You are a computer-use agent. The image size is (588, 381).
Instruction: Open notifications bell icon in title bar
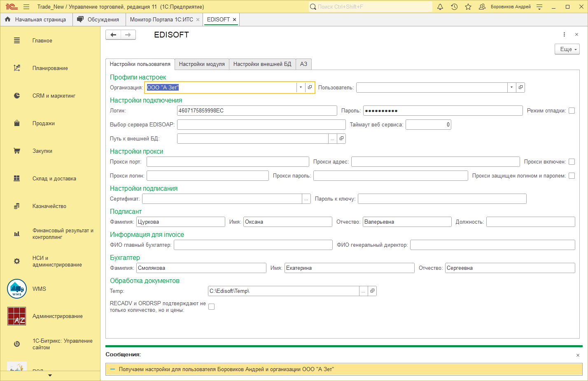pyautogui.click(x=440, y=7)
